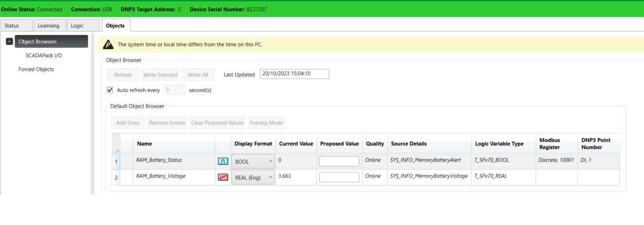Click the Add Entry button

(127, 123)
